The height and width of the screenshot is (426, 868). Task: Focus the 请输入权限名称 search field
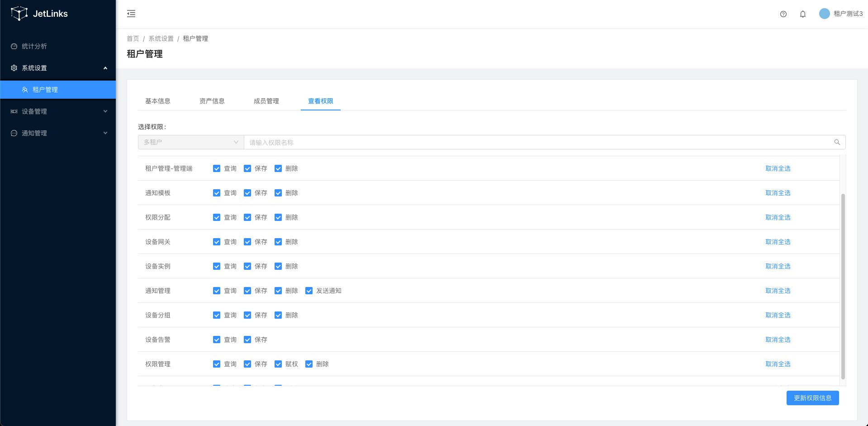[x=545, y=142]
